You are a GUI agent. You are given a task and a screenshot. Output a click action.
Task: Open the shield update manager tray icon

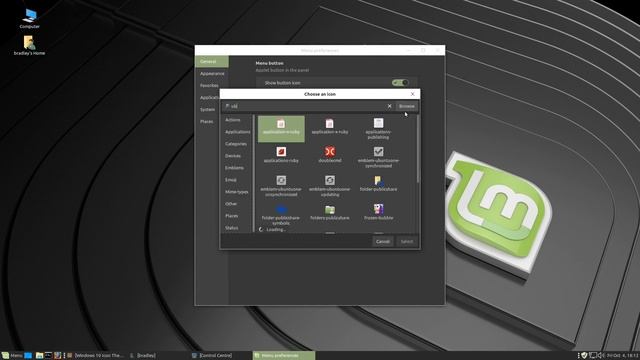tap(584, 356)
